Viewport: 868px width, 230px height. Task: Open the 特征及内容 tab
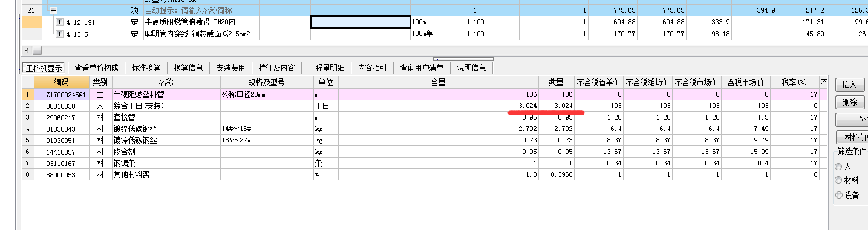276,68
